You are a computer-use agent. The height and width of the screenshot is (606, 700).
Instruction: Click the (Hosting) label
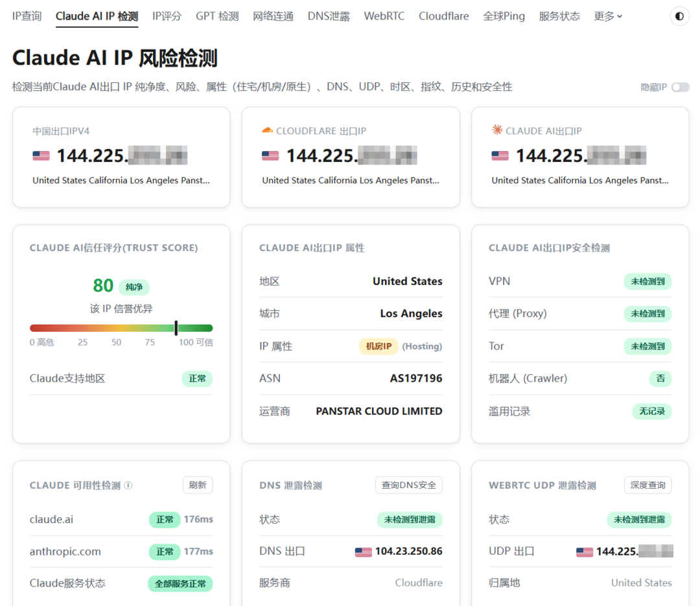pyautogui.click(x=422, y=347)
